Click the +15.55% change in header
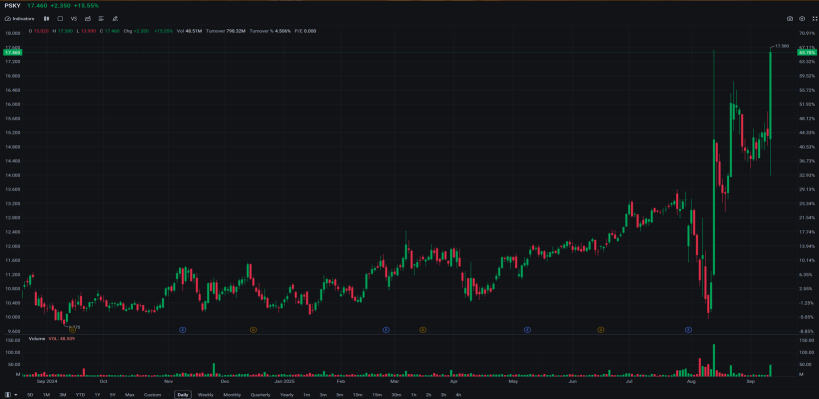This screenshot has height=399, width=819. [87, 5]
